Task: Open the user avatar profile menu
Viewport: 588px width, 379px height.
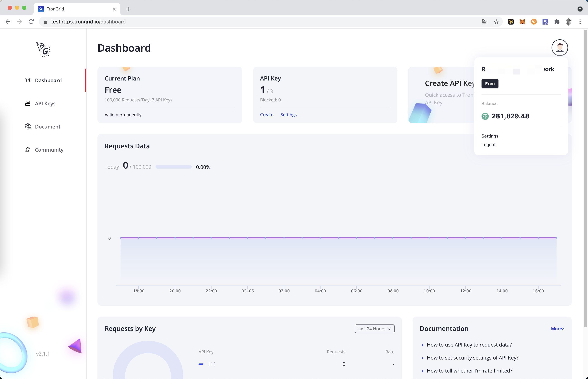Action: coord(559,48)
